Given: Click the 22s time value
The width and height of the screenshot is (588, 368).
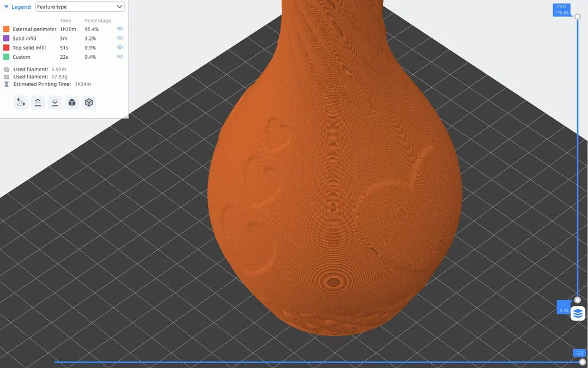Looking at the screenshot, I should pyautogui.click(x=64, y=57).
